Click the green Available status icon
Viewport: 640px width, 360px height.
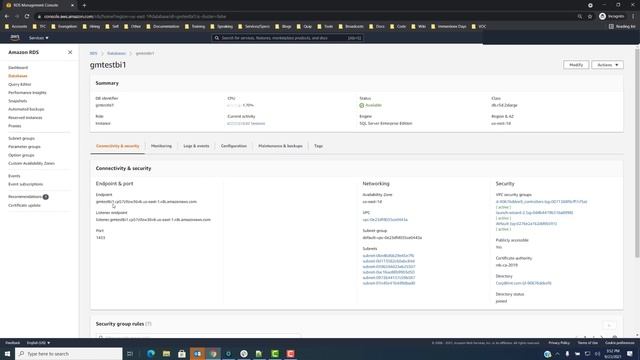pos(362,105)
